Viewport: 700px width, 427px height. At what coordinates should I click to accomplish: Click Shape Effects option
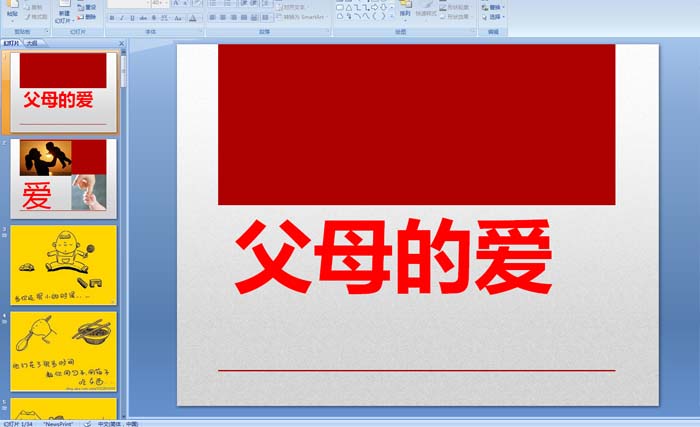click(x=454, y=17)
